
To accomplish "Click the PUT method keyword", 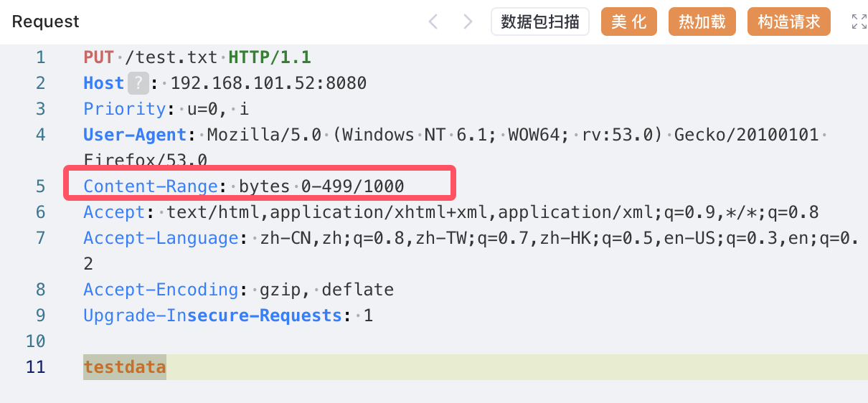I will click(x=98, y=57).
